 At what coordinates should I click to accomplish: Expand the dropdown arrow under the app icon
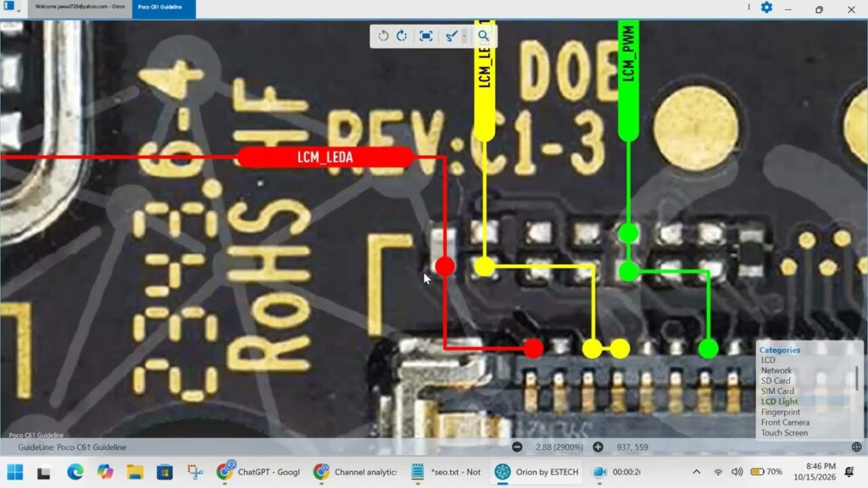click(19, 10)
